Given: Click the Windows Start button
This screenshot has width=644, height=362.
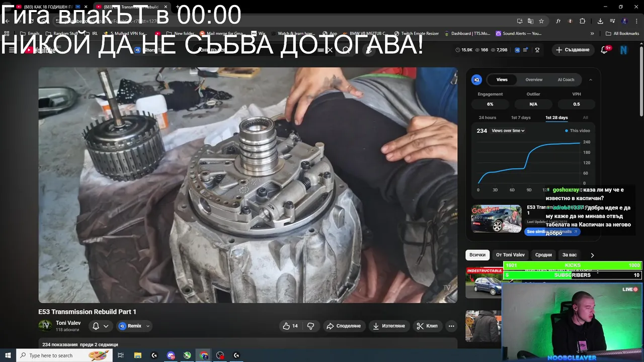Looking at the screenshot, I should tap(8, 355).
